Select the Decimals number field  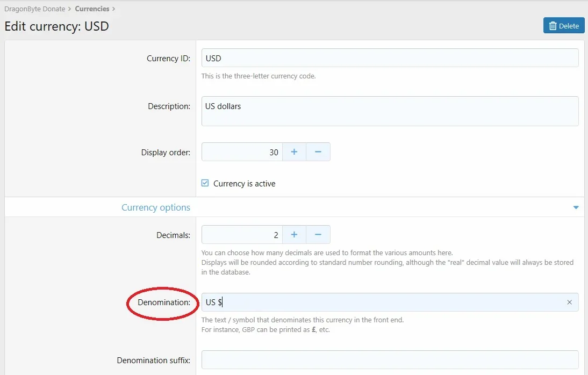click(x=242, y=235)
